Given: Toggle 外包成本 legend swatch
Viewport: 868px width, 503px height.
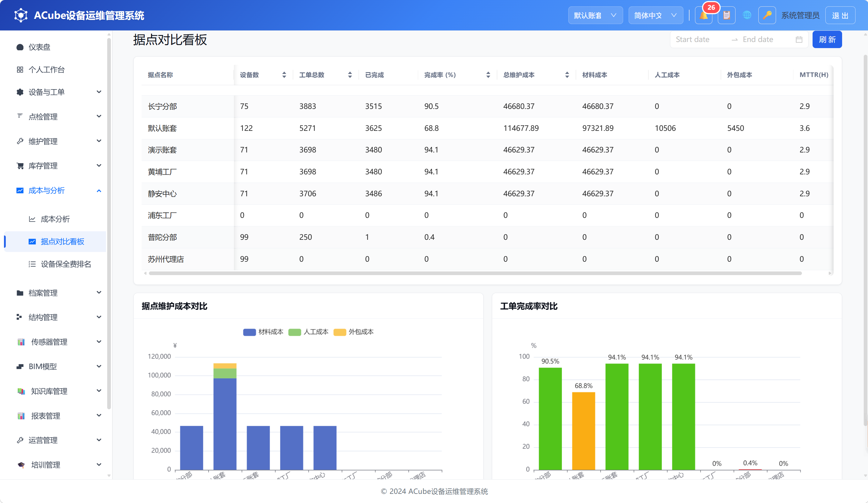Looking at the screenshot, I should 340,332.
